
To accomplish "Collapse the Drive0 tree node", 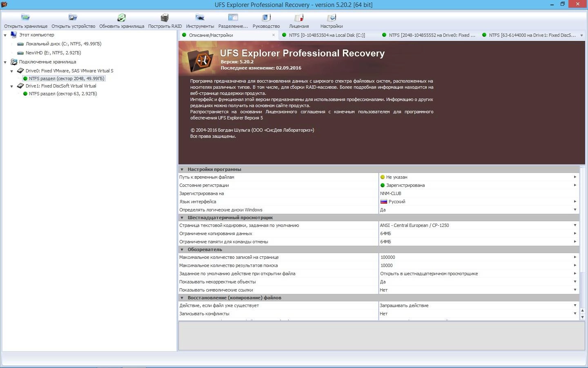I will point(12,71).
